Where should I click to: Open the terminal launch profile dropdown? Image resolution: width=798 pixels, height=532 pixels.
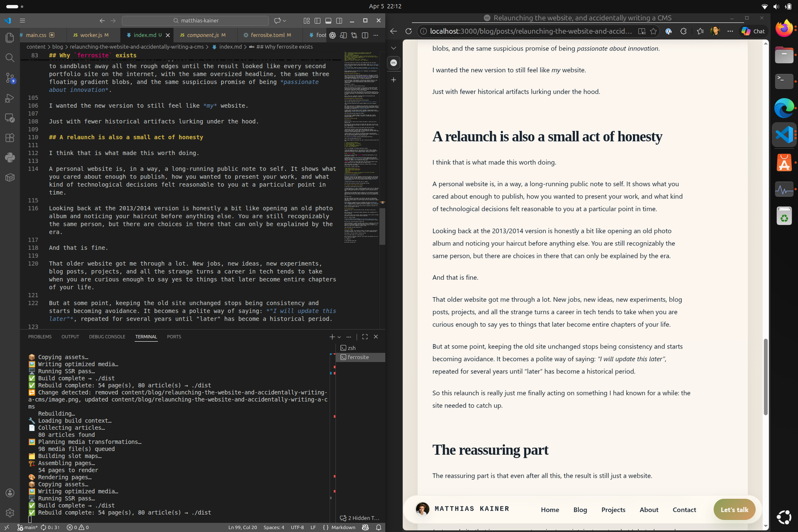339,337
